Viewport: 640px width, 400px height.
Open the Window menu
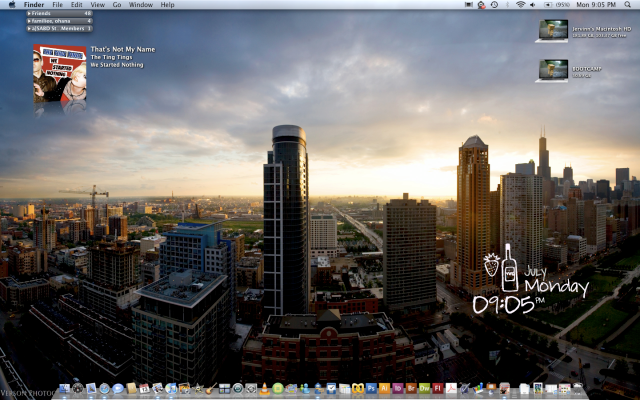pos(141,5)
